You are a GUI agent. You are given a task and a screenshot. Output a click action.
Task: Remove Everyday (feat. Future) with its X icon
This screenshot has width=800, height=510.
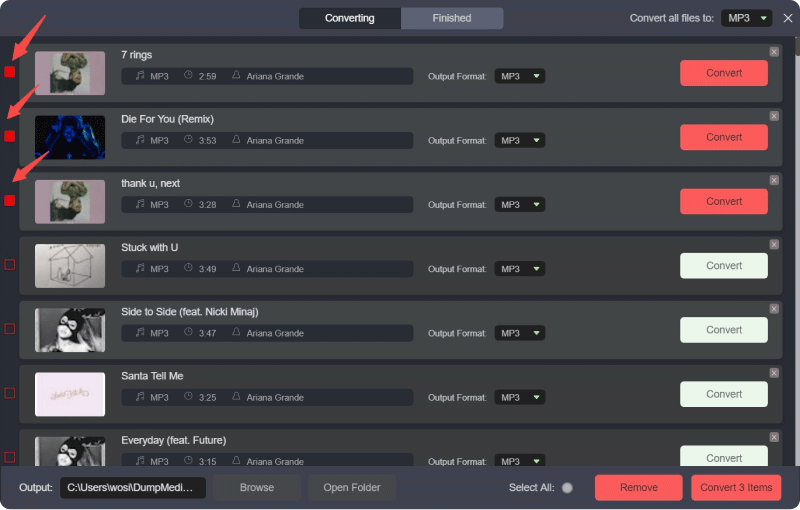[774, 438]
